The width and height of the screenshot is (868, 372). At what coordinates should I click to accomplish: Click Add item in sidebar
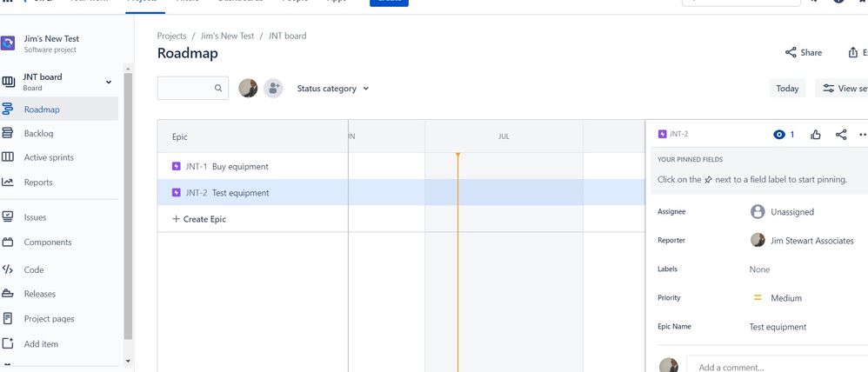tap(41, 344)
